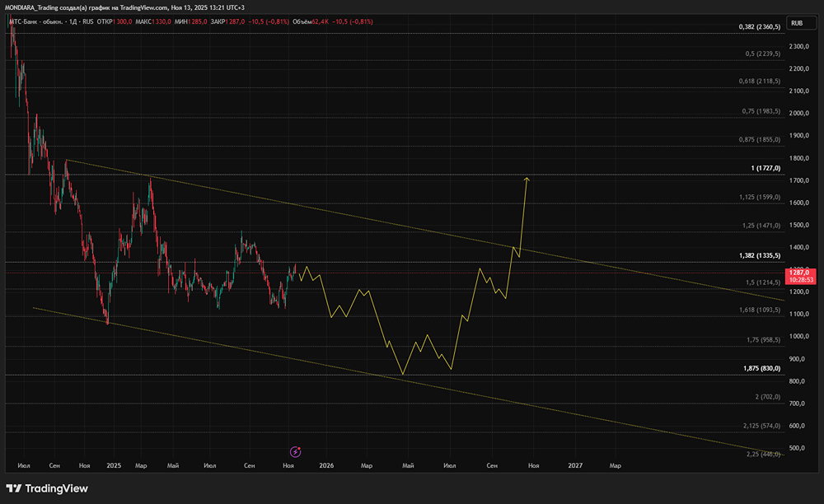Click the purple lightning event icon
The image size is (824, 504).
[x=295, y=451]
